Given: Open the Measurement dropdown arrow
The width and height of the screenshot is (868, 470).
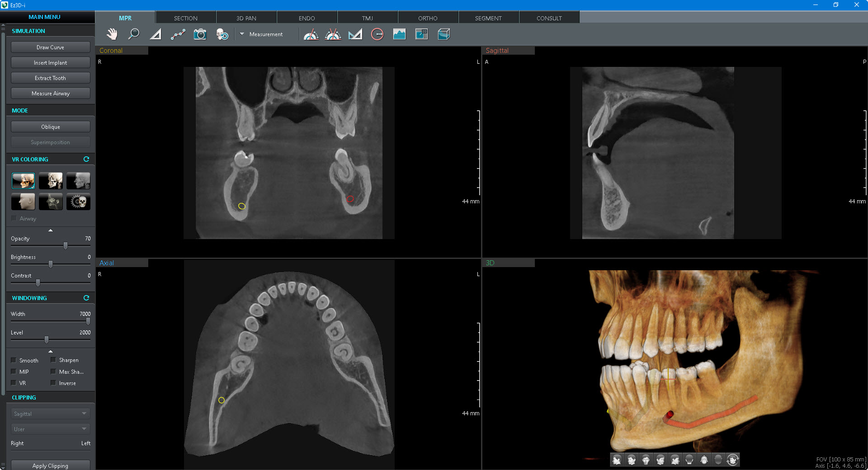Looking at the screenshot, I should coord(242,34).
